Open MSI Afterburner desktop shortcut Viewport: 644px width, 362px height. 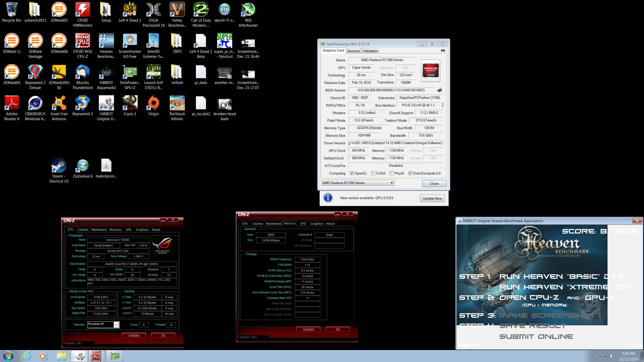tap(248, 15)
